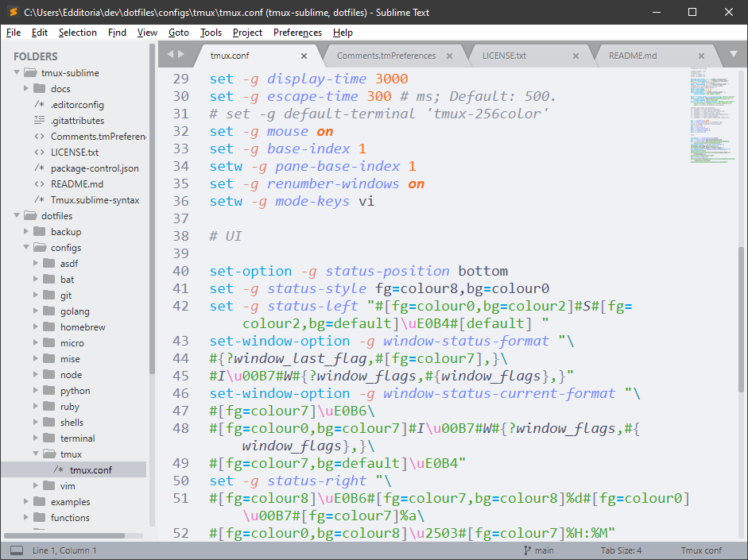Click the sidebar horizontal scrollbar
The image size is (748, 560).
[x=64, y=535]
